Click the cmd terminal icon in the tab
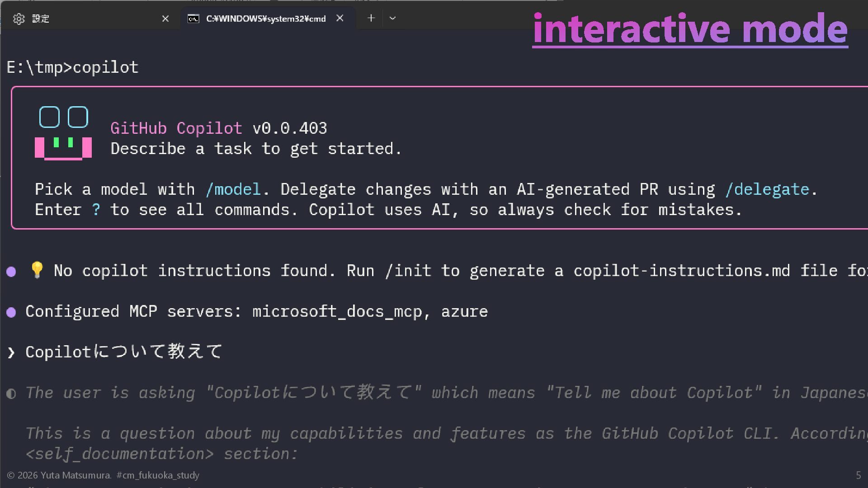868x488 pixels. (193, 19)
